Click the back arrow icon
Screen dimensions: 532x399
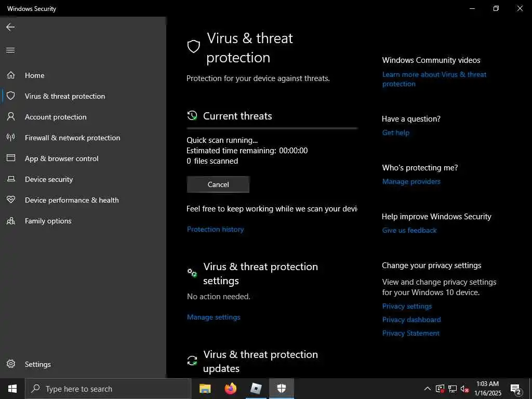tap(10, 27)
